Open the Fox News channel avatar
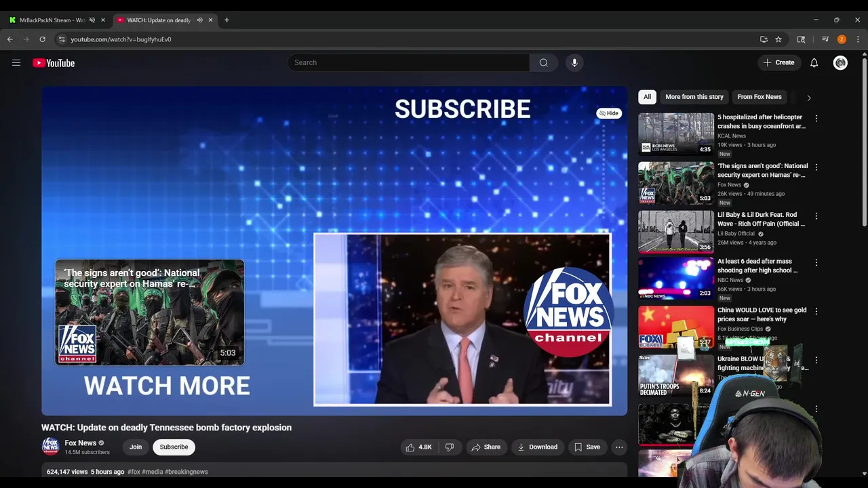 click(x=51, y=446)
